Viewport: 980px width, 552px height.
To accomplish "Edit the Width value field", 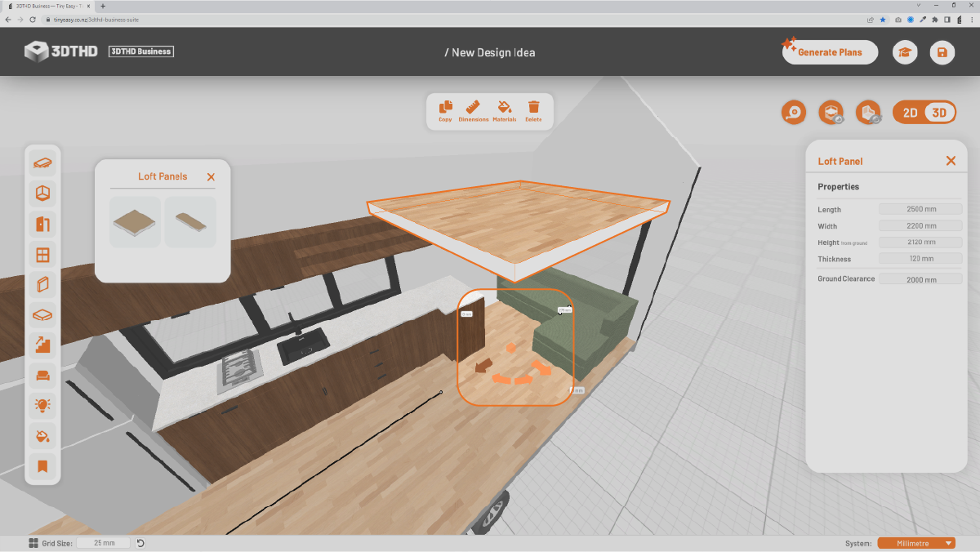I will (920, 226).
